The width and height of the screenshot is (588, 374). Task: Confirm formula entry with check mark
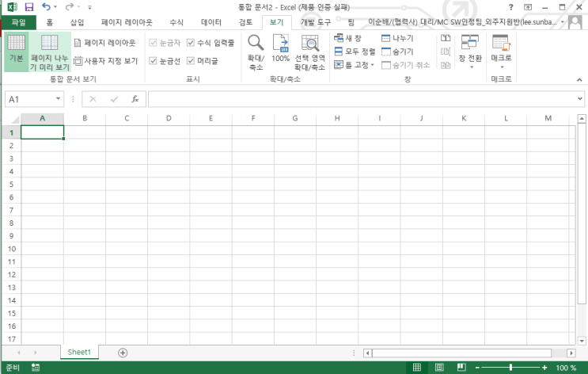pyautogui.click(x=114, y=99)
